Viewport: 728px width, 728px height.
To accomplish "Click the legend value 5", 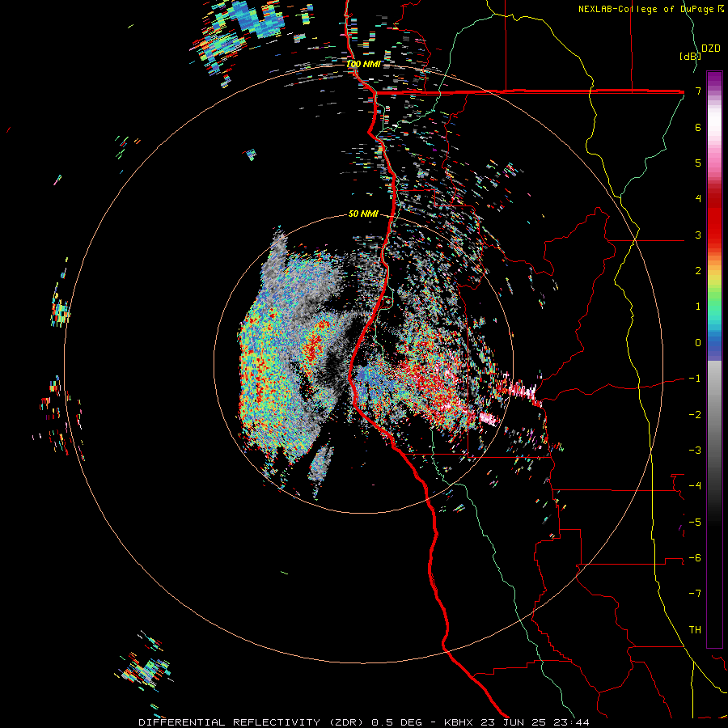I will coord(698,163).
